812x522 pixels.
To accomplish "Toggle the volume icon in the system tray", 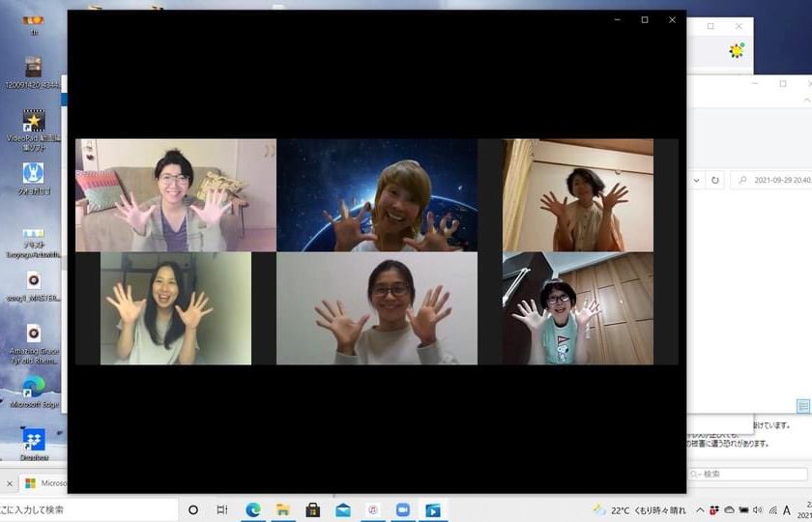I will pos(758,509).
